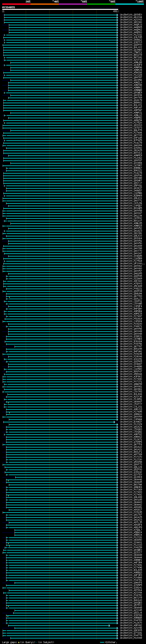The height and width of the screenshot is (644, 146).
Task: Select hit label UniRef100_O82425
Action: tap(131, 151)
